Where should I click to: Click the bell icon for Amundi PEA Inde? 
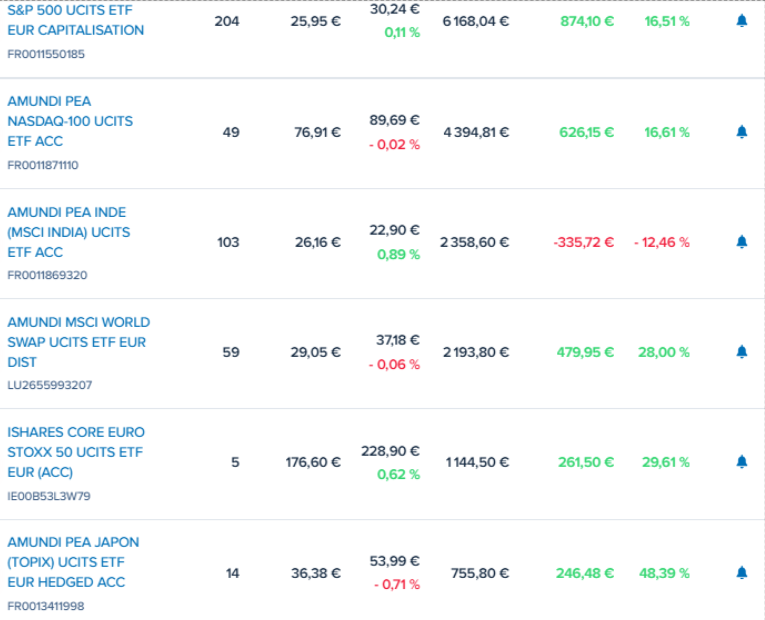(x=742, y=242)
